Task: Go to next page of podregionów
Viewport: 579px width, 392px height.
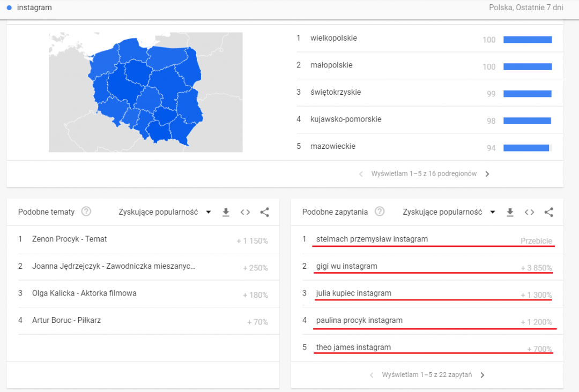Action: (487, 174)
